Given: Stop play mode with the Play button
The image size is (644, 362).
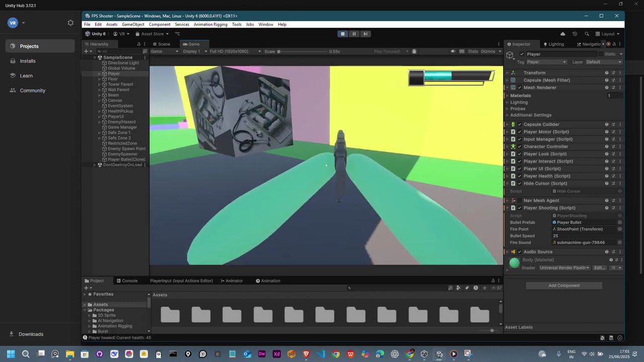Looking at the screenshot, I should tap(343, 34).
